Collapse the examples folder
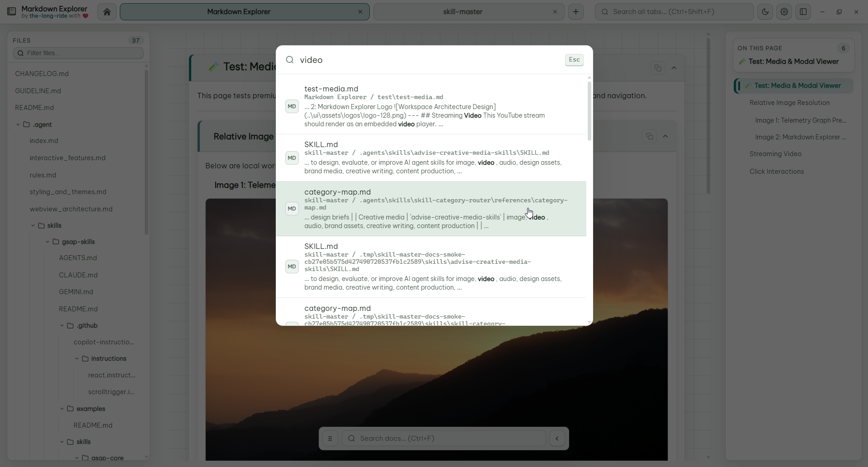This screenshot has width=868, height=467. pyautogui.click(x=62, y=409)
